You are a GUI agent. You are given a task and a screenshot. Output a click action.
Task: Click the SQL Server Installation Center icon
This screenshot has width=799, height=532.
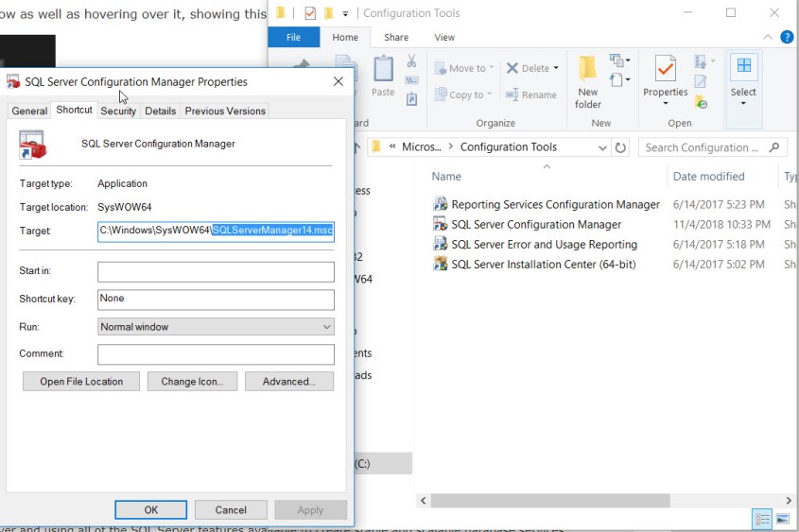[x=440, y=264]
